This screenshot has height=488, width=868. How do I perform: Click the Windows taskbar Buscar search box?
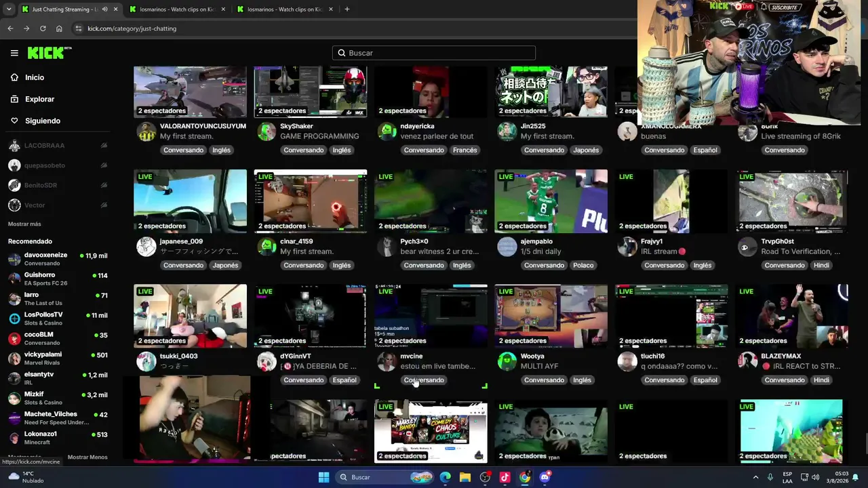pyautogui.click(x=385, y=477)
